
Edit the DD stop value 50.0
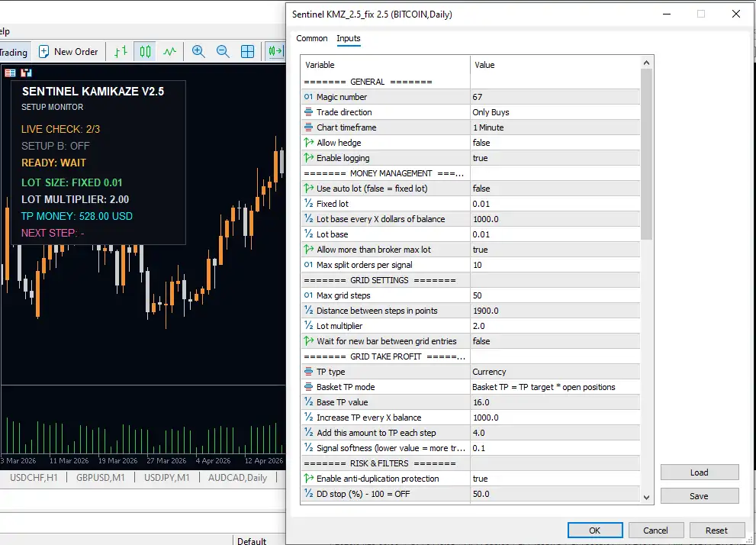(555, 494)
